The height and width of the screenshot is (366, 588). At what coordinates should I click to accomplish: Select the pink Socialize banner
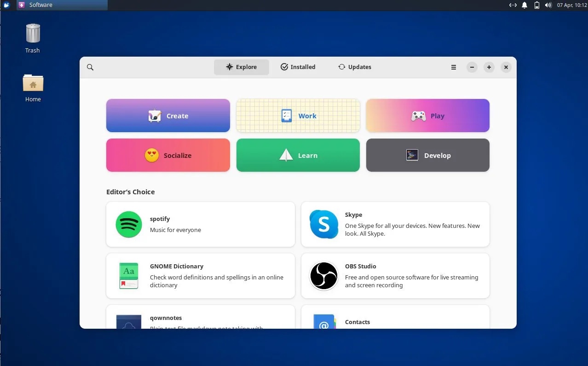[x=168, y=155]
